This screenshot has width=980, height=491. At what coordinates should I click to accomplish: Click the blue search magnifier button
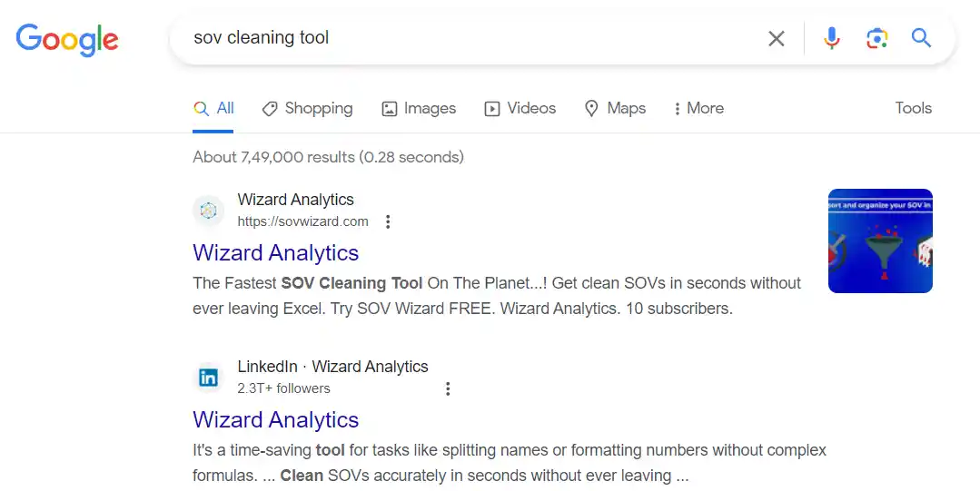coord(921,38)
